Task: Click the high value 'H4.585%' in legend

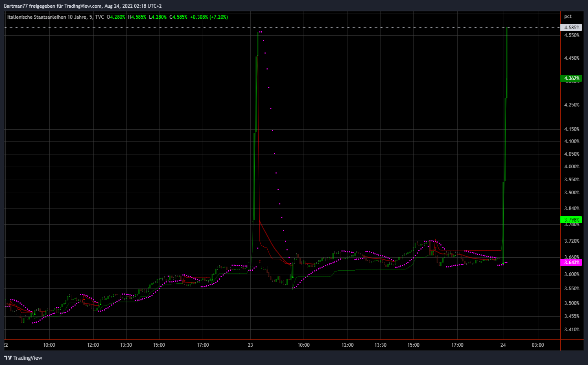Action: click(137, 17)
